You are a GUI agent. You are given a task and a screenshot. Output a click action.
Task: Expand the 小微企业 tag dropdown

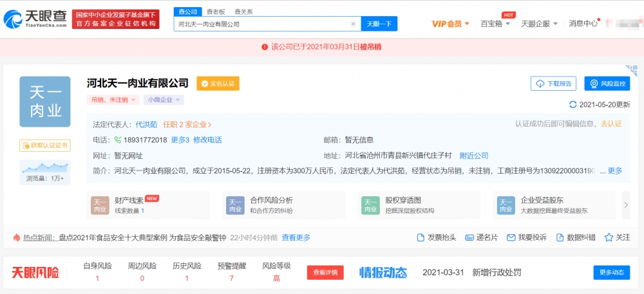(x=164, y=100)
